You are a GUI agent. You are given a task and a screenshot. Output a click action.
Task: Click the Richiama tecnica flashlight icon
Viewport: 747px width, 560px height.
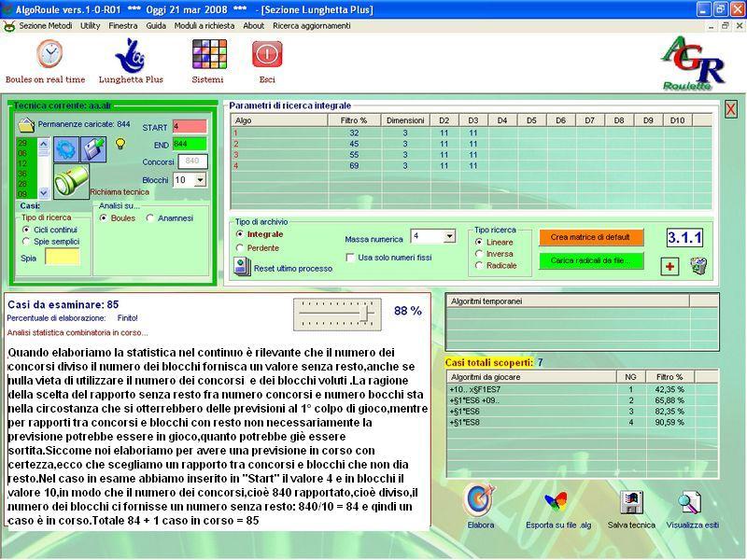(71, 181)
